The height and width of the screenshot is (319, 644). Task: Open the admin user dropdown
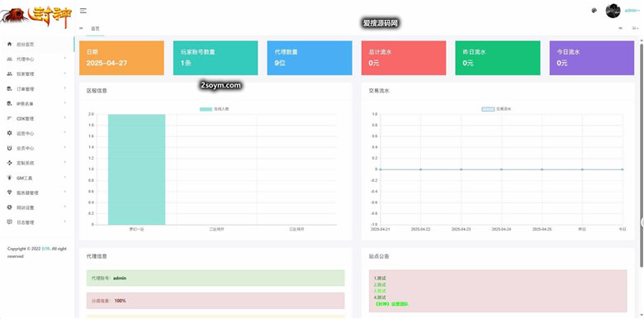[x=632, y=11]
